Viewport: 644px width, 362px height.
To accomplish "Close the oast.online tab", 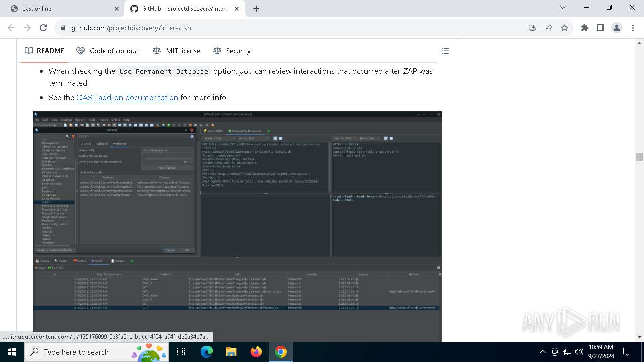I will [116, 9].
